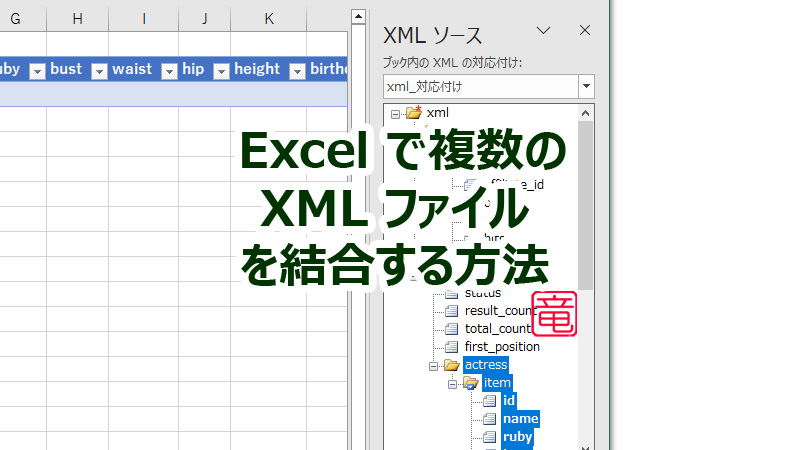Select column I header
The height and width of the screenshot is (450, 800).
click(x=143, y=19)
